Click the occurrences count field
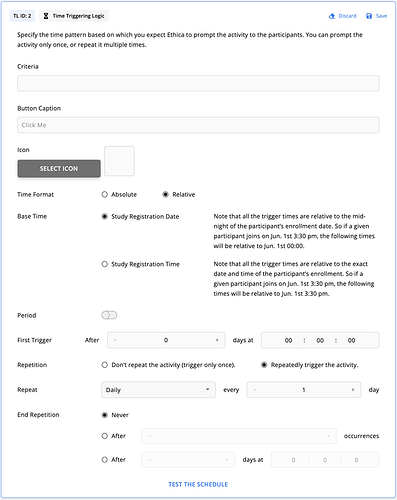 pyautogui.click(x=239, y=436)
